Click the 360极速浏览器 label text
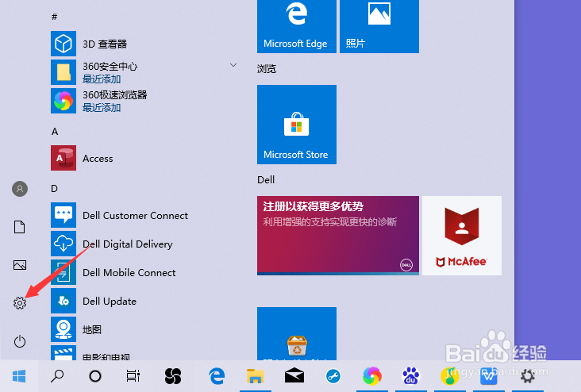The width and height of the screenshot is (581, 392). [115, 95]
